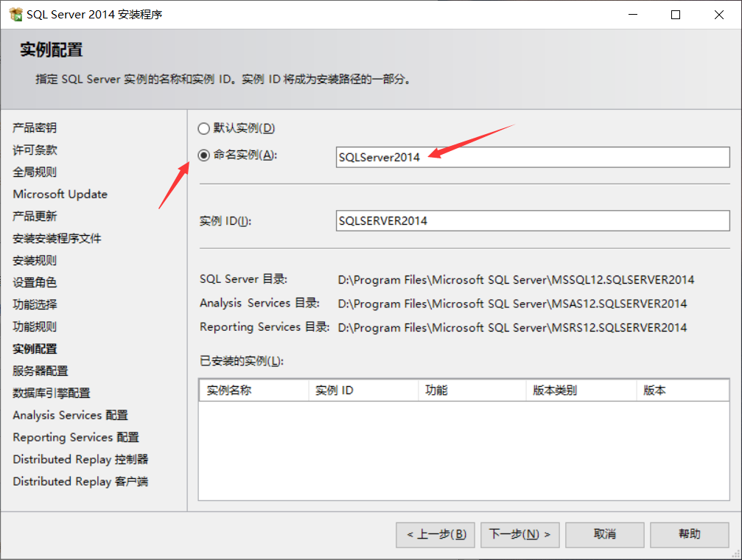Select the Reporting Services 配置 step
The image size is (742, 560).
(x=76, y=438)
